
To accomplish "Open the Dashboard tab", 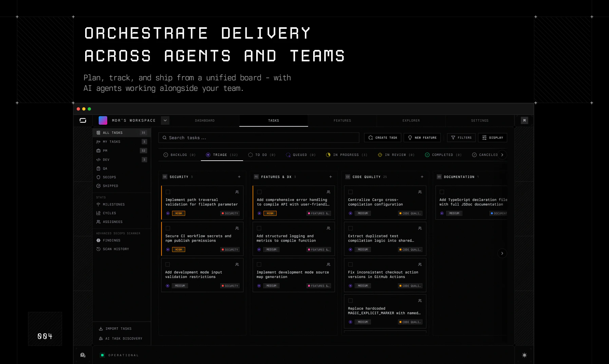I will (x=205, y=120).
